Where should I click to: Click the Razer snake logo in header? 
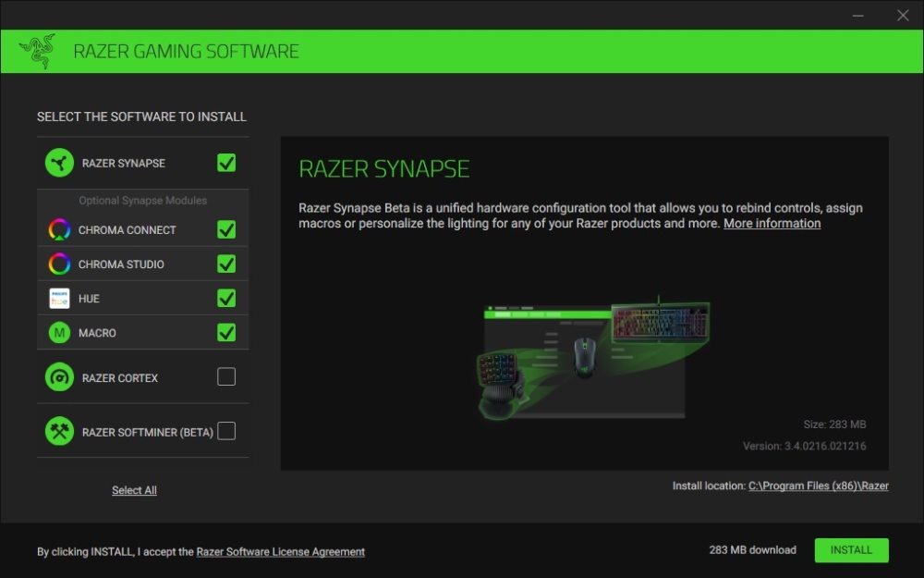point(37,51)
